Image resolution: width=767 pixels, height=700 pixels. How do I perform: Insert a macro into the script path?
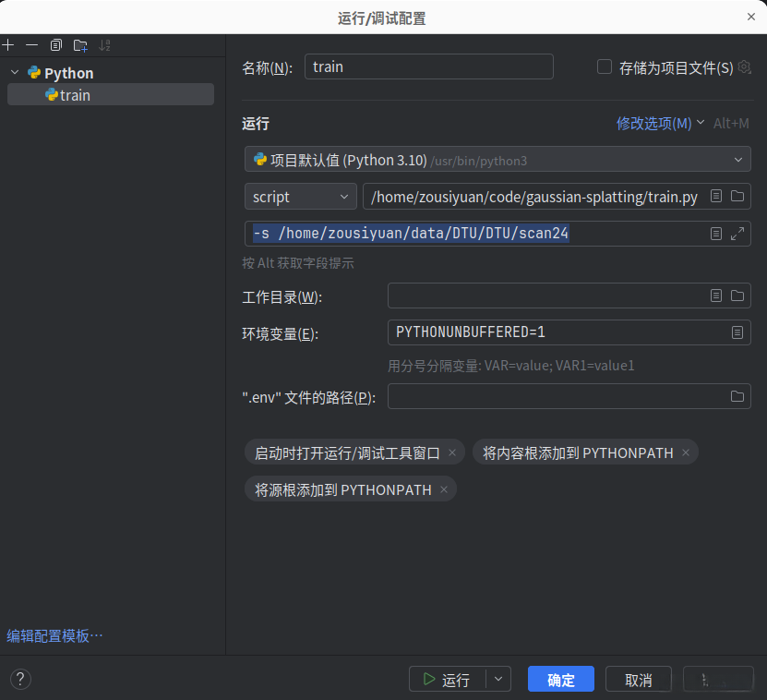(x=716, y=197)
